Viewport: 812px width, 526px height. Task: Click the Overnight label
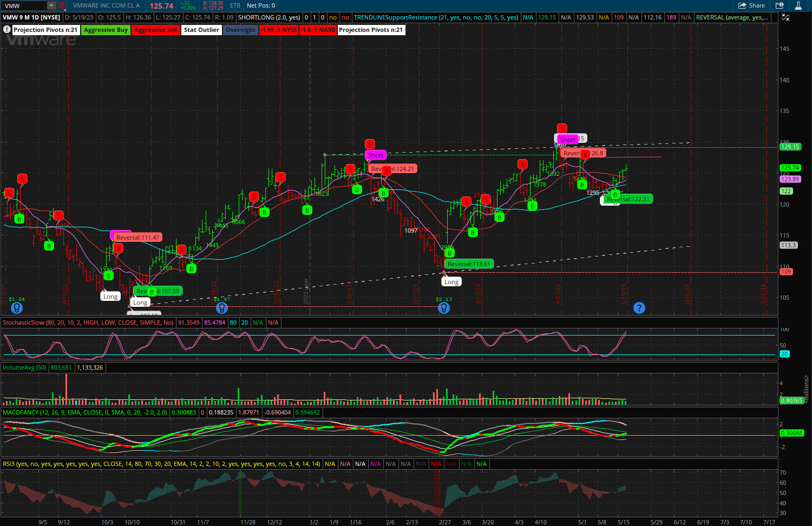pos(240,30)
